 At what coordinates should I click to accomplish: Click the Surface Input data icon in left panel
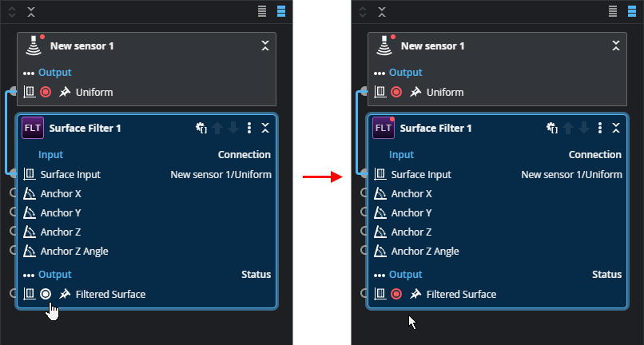(x=30, y=174)
